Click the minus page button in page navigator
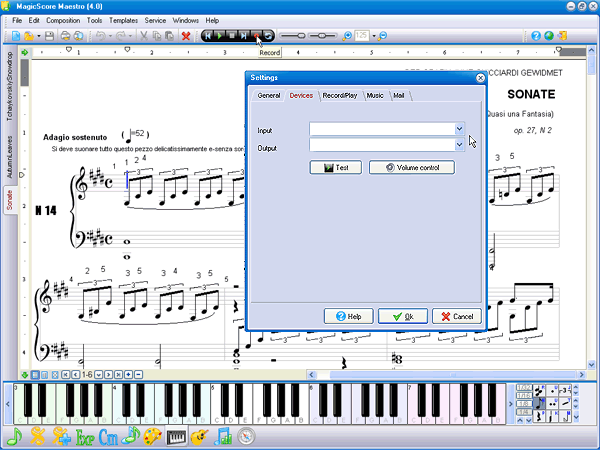The height and width of the screenshot is (450, 600). [139, 375]
